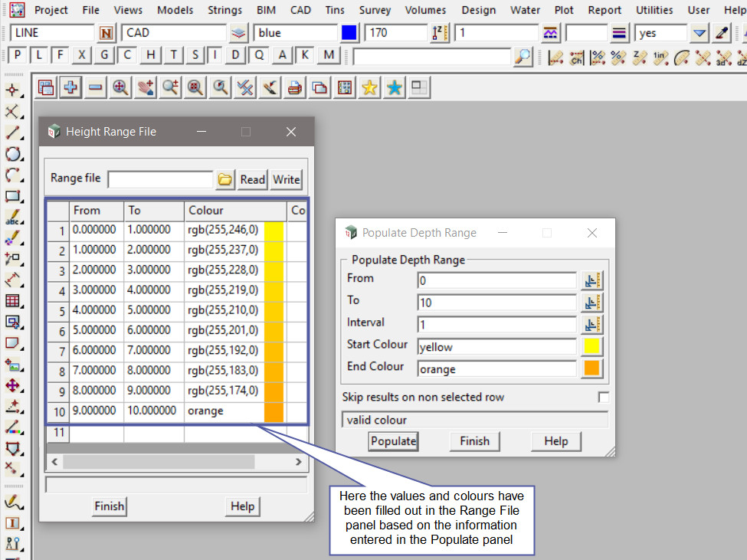747x560 pixels.
Task: Click the Populate button
Action: click(x=393, y=441)
